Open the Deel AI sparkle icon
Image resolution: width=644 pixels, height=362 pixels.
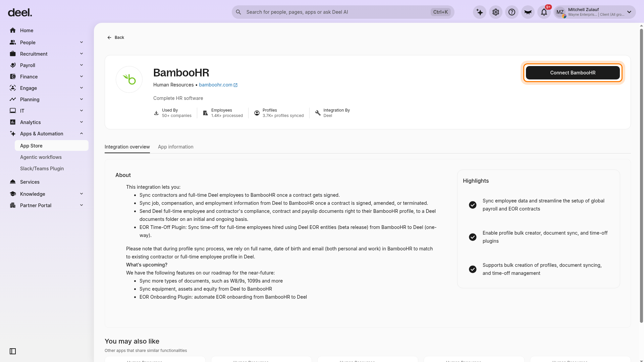tap(480, 12)
